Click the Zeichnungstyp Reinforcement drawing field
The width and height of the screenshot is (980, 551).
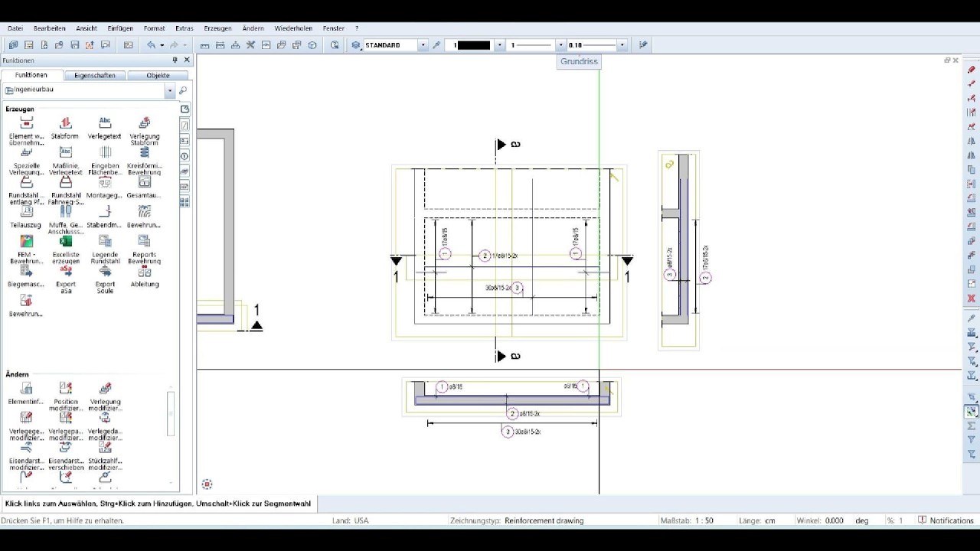[x=544, y=520]
